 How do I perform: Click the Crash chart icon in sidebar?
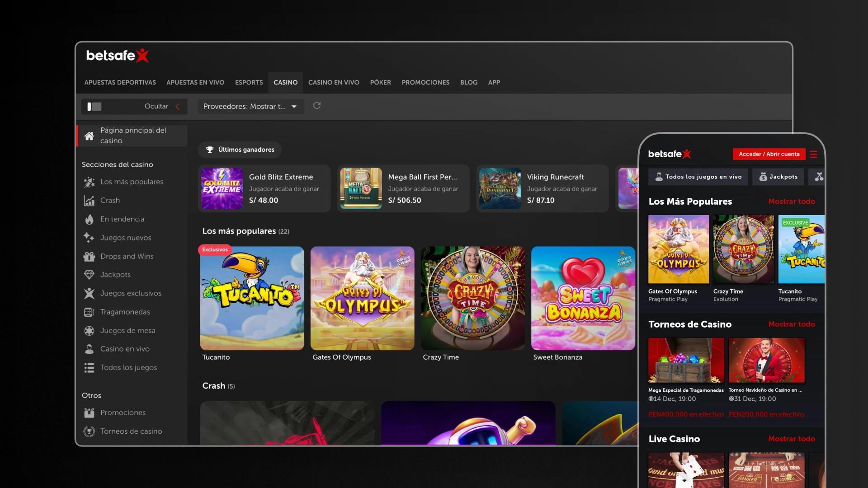(89, 200)
